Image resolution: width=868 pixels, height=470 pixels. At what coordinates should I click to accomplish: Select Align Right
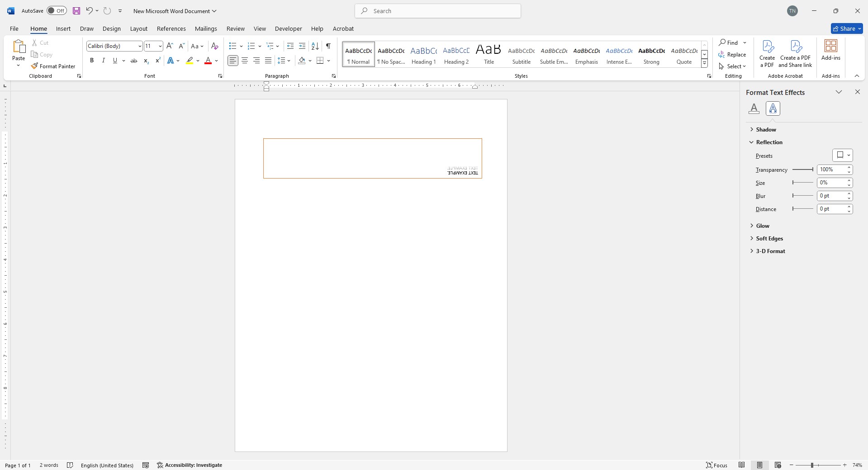256,61
